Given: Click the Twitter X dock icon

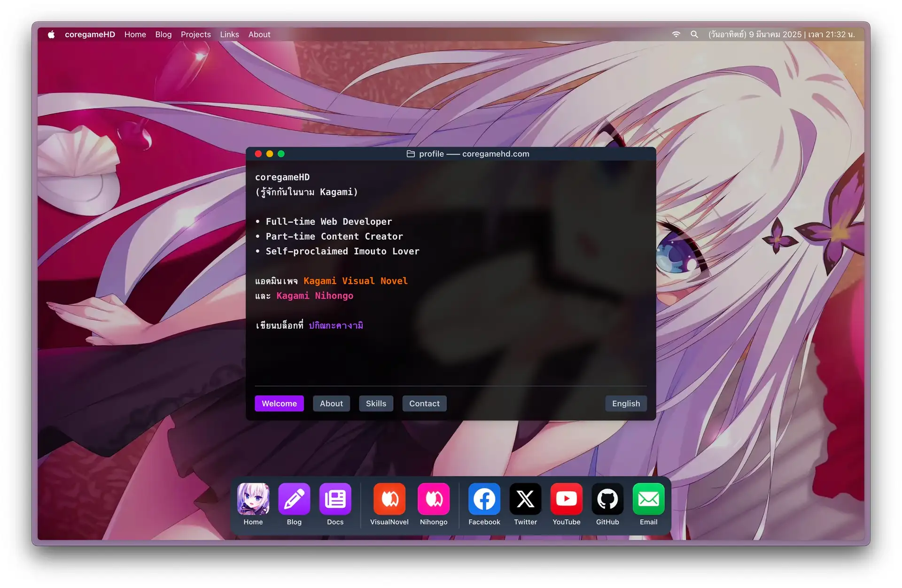Looking at the screenshot, I should 525,499.
